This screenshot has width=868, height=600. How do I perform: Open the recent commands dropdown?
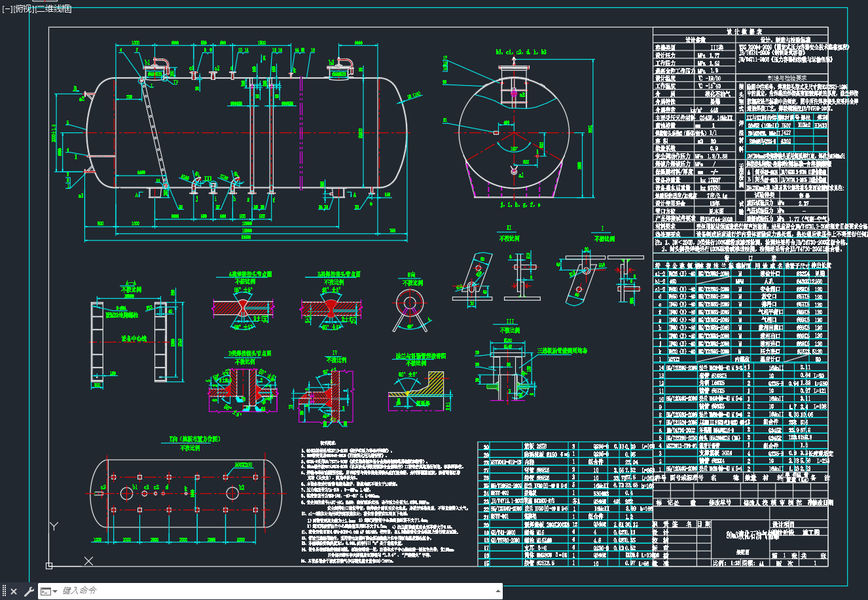pos(49,591)
